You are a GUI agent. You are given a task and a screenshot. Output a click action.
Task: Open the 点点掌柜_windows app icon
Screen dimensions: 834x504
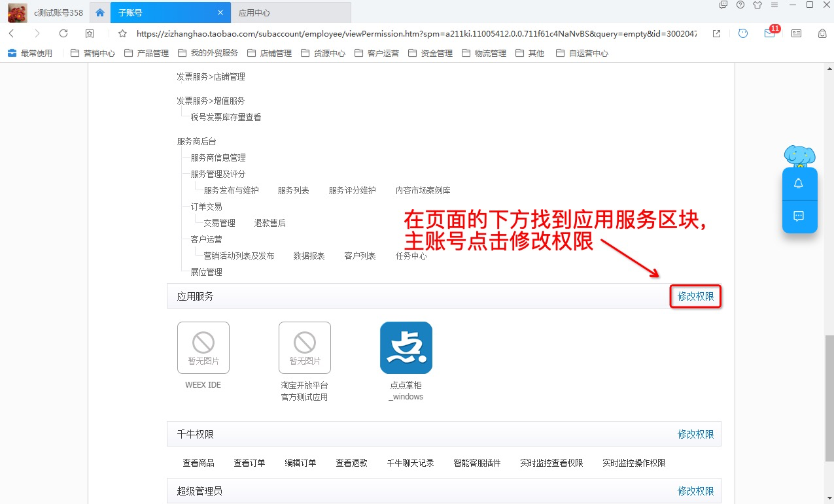click(x=406, y=348)
